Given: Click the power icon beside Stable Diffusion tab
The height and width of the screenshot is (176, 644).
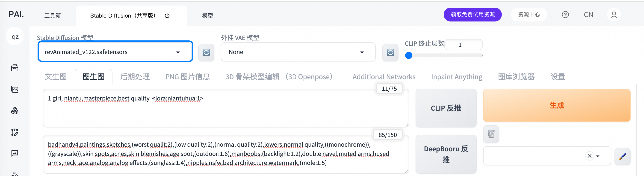Looking at the screenshot, I should coord(167,16).
